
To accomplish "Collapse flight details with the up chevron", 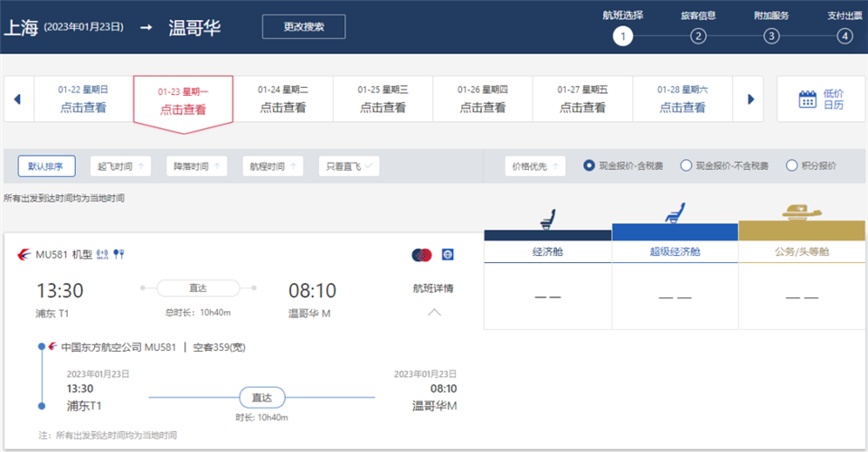I will (x=435, y=313).
